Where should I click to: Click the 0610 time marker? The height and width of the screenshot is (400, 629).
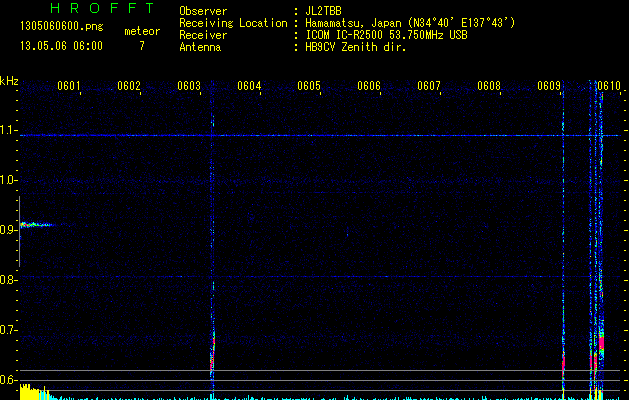coord(609,86)
